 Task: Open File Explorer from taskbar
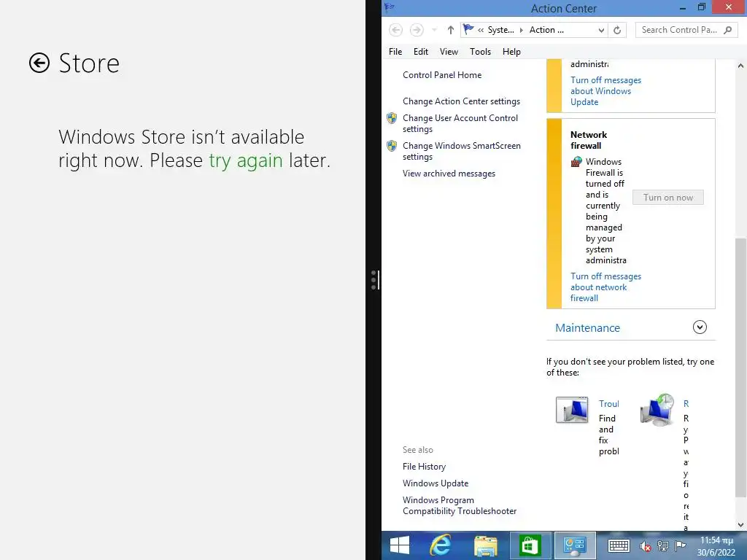(485, 545)
